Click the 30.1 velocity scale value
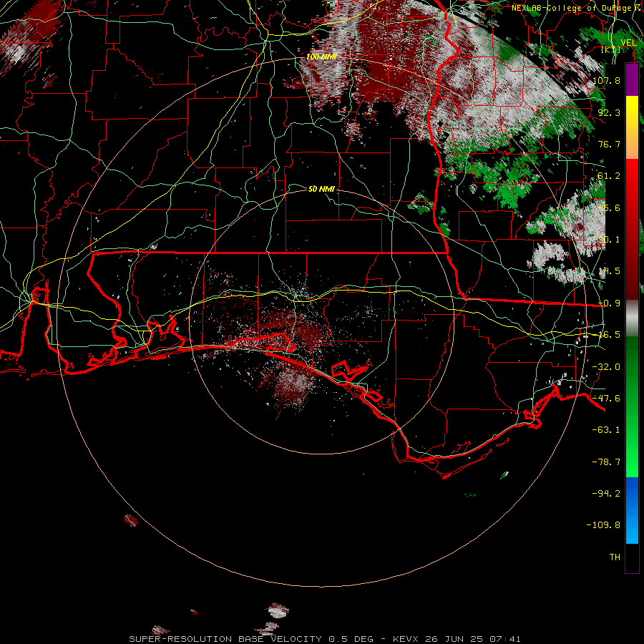Image resolution: width=644 pixels, height=644 pixels. pos(609,240)
